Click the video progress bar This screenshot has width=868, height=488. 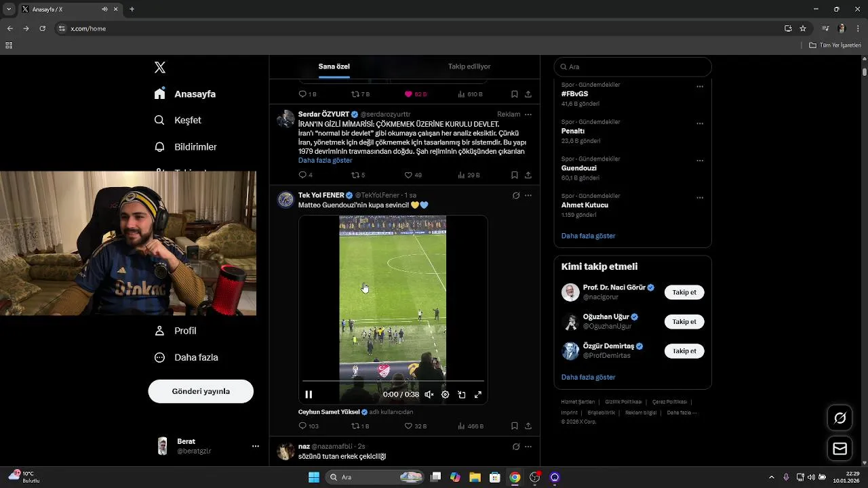pos(393,382)
